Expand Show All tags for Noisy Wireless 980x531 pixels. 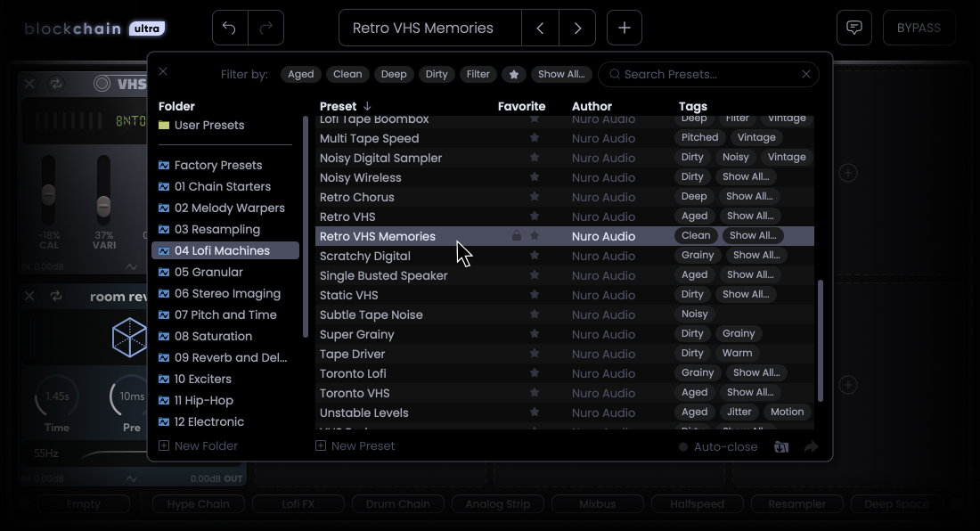(x=746, y=176)
